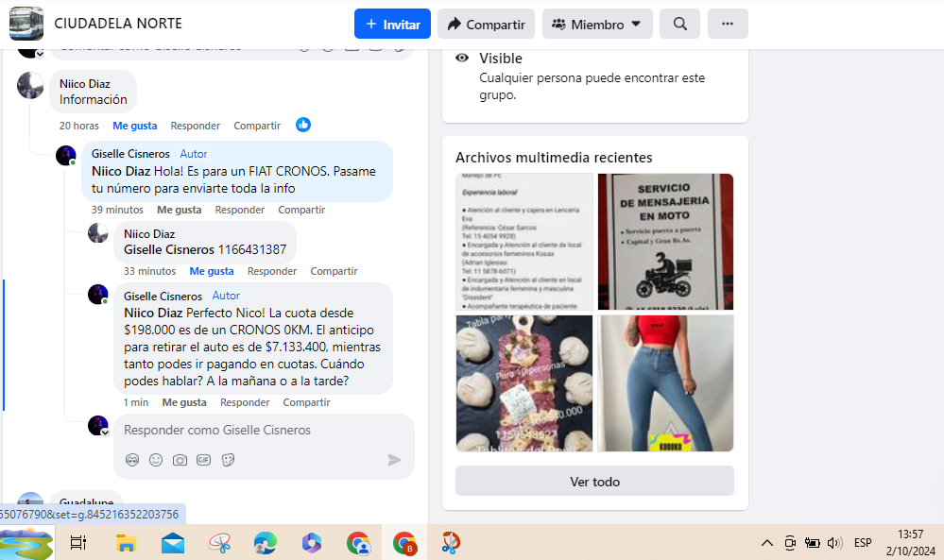Image resolution: width=944 pixels, height=560 pixels.
Task: Open group search magnifier icon
Action: point(679,24)
